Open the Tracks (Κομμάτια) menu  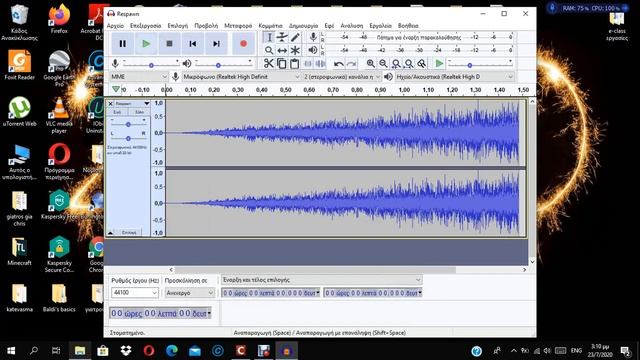pos(270,26)
